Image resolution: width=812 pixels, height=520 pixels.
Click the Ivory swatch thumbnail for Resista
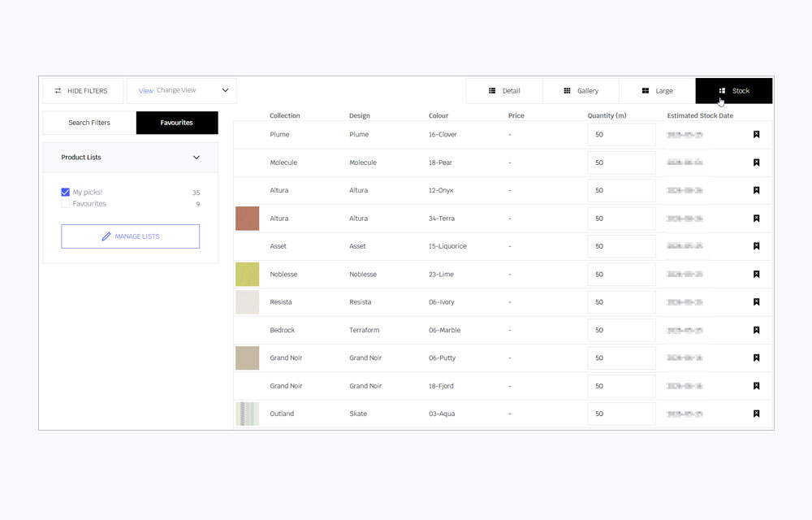click(x=248, y=302)
